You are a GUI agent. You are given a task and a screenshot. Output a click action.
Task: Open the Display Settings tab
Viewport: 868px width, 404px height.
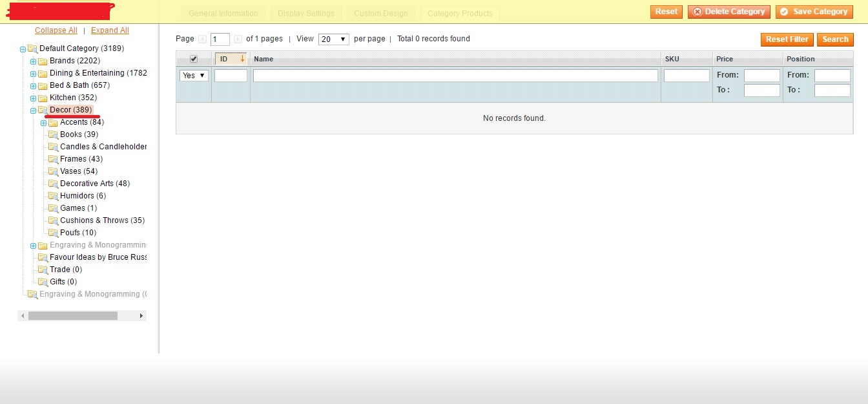coord(306,13)
